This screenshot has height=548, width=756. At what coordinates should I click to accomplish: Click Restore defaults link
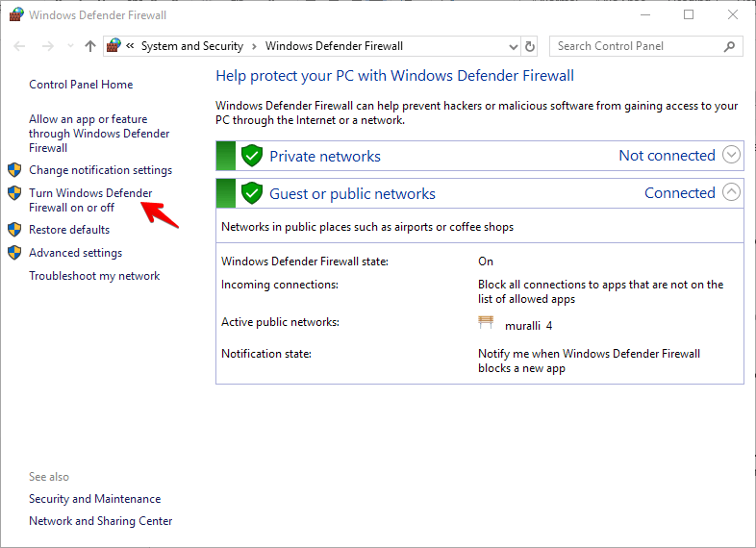(x=69, y=230)
